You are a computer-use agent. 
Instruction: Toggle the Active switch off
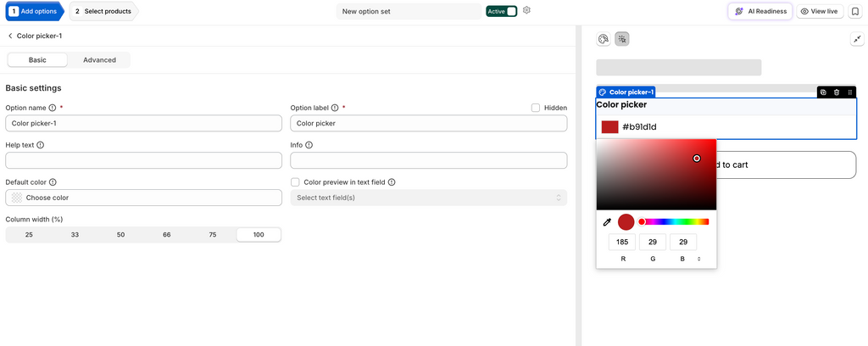pos(502,11)
